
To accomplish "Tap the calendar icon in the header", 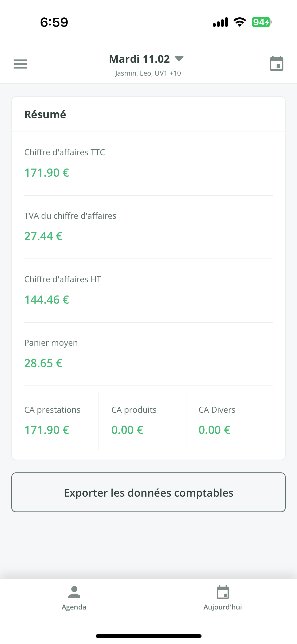I will coord(276,63).
